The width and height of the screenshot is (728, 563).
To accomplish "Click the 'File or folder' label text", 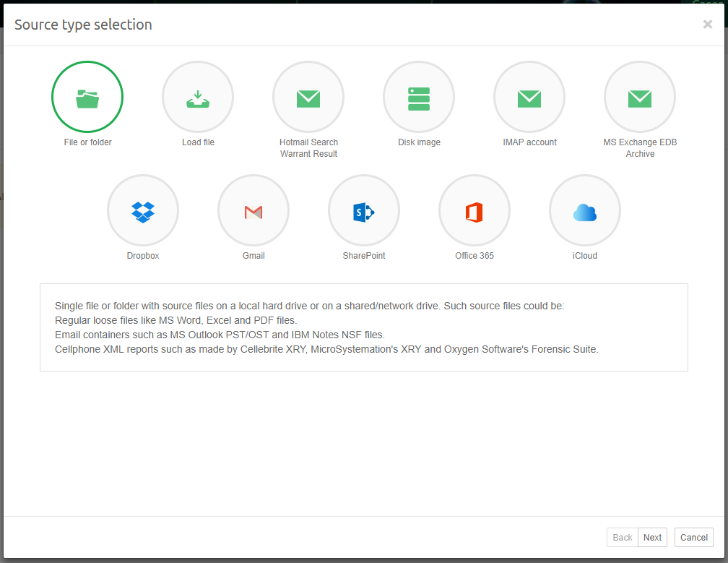I will 87,142.
